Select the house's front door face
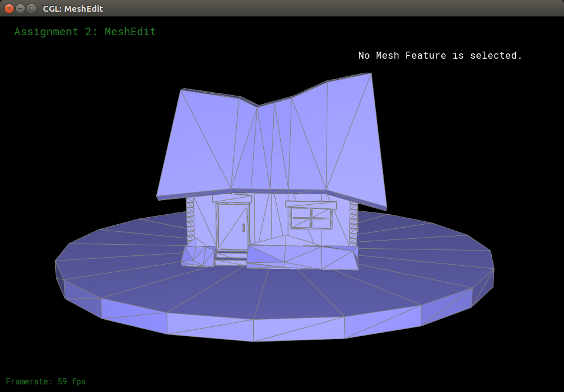The height and width of the screenshot is (392, 564). (x=231, y=226)
